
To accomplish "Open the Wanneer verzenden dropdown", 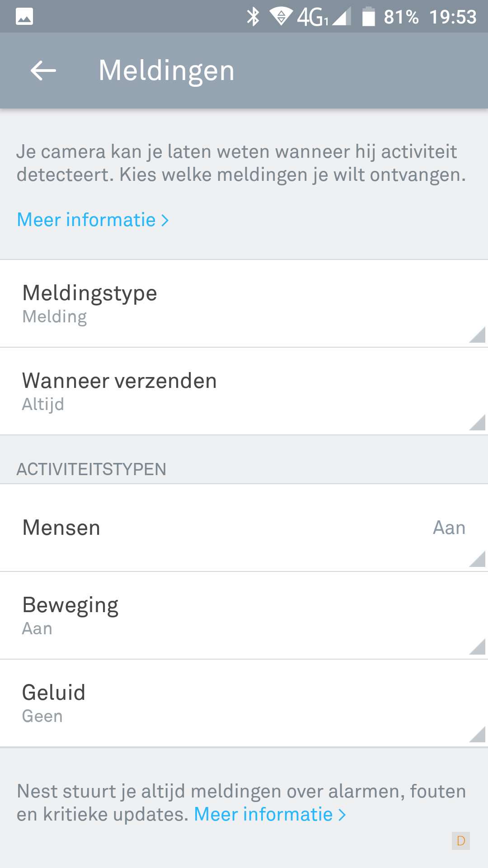I will click(244, 391).
